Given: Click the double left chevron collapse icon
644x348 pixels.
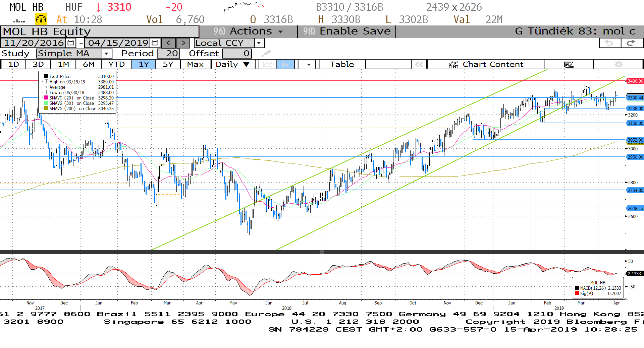Looking at the screenshot, I should 419,64.
